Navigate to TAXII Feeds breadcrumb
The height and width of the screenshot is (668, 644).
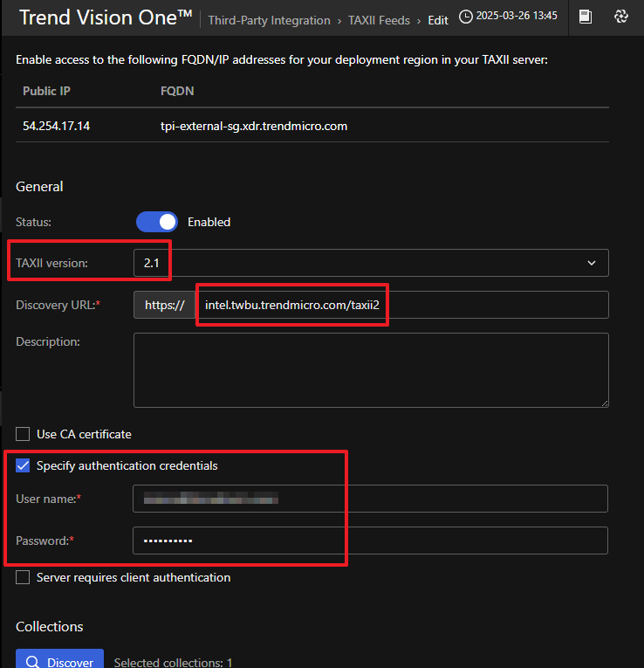(379, 20)
